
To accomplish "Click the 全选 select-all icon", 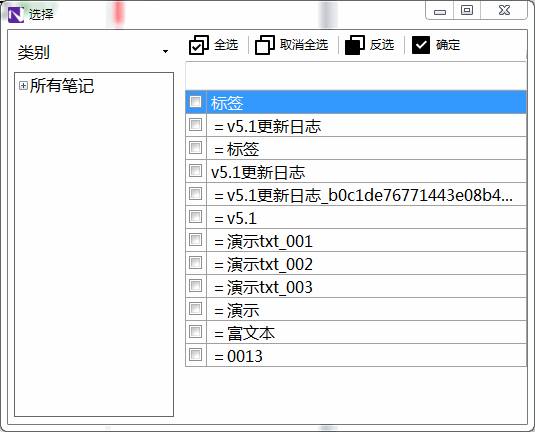I will tap(199, 45).
